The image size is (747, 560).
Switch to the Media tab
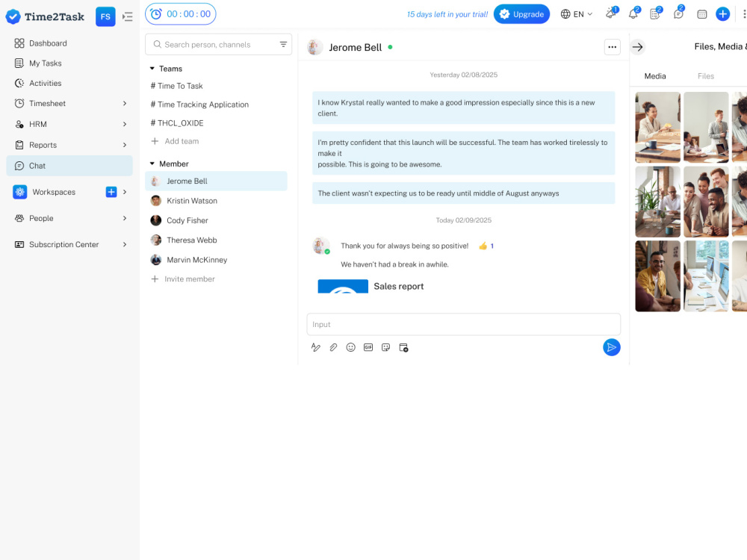point(655,76)
